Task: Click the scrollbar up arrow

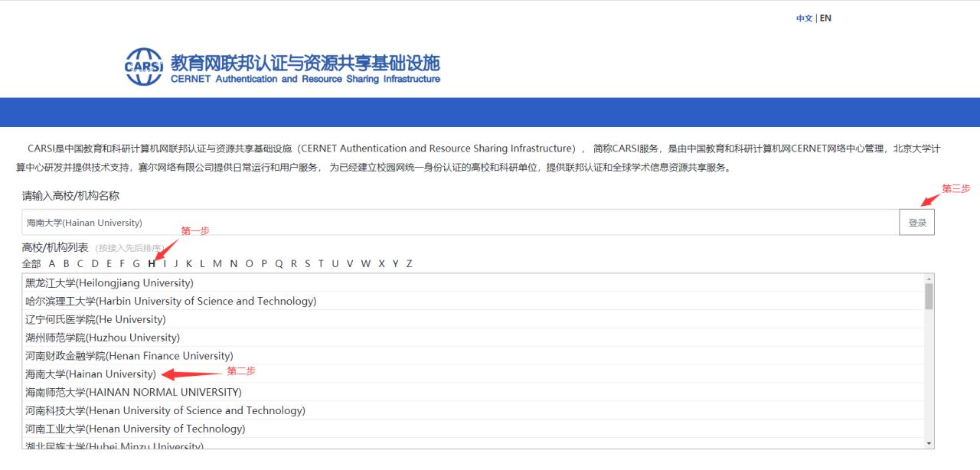Action: coord(928,278)
